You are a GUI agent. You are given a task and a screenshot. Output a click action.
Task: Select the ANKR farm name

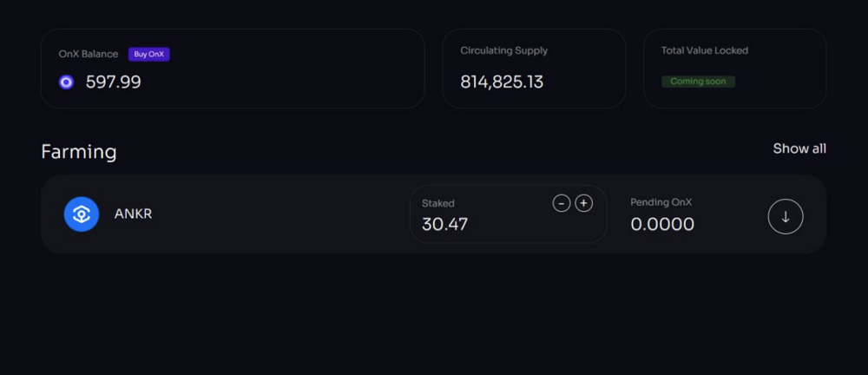133,214
